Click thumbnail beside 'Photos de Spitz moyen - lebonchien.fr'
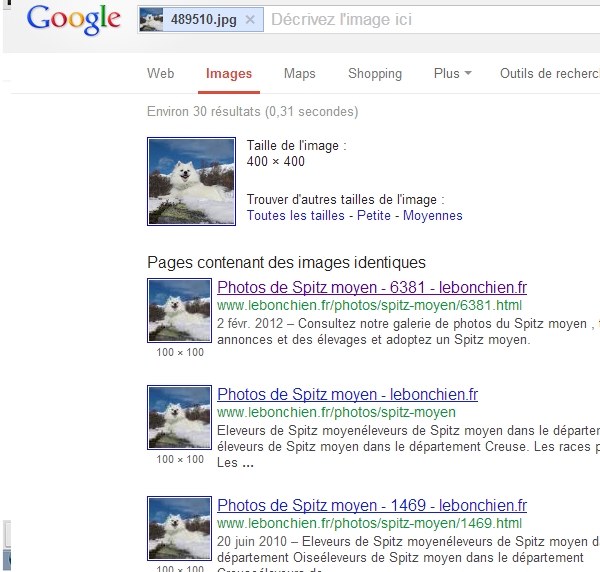 179,417
